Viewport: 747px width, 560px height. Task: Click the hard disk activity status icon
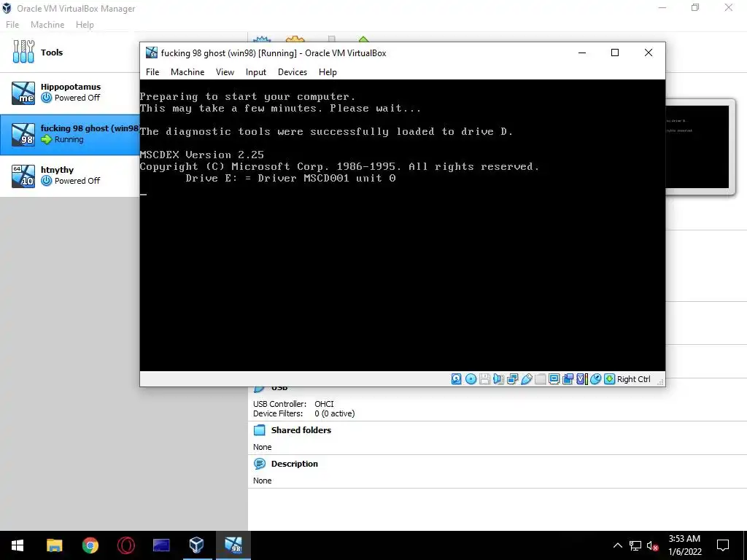point(457,379)
